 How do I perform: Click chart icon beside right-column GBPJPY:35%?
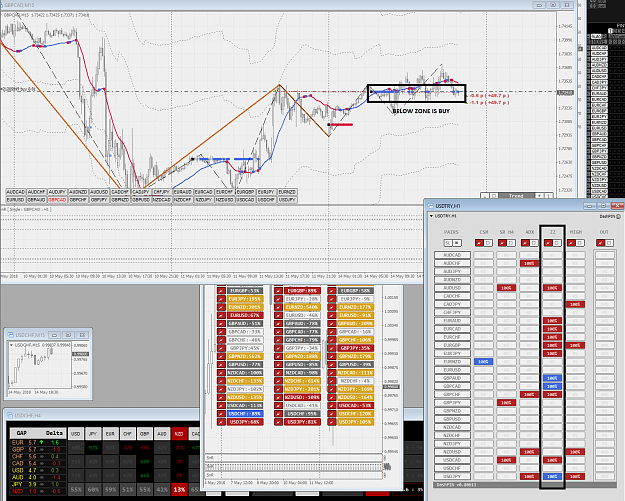click(x=332, y=348)
